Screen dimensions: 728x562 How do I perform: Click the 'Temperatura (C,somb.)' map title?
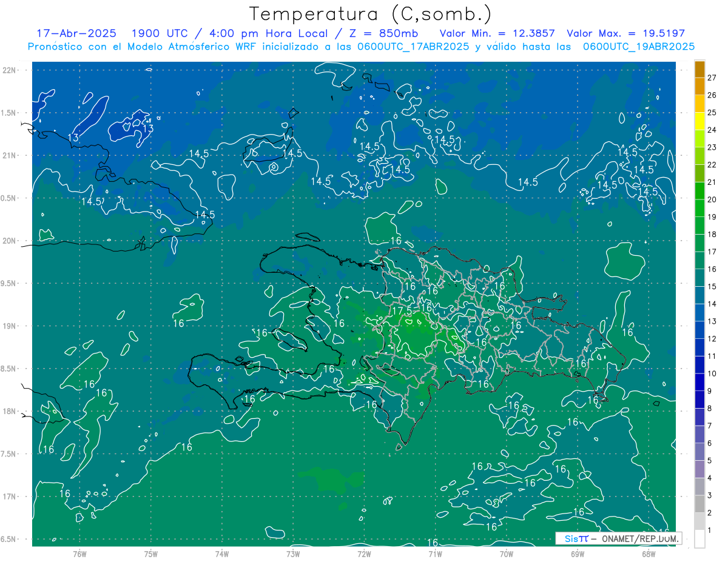tap(371, 14)
